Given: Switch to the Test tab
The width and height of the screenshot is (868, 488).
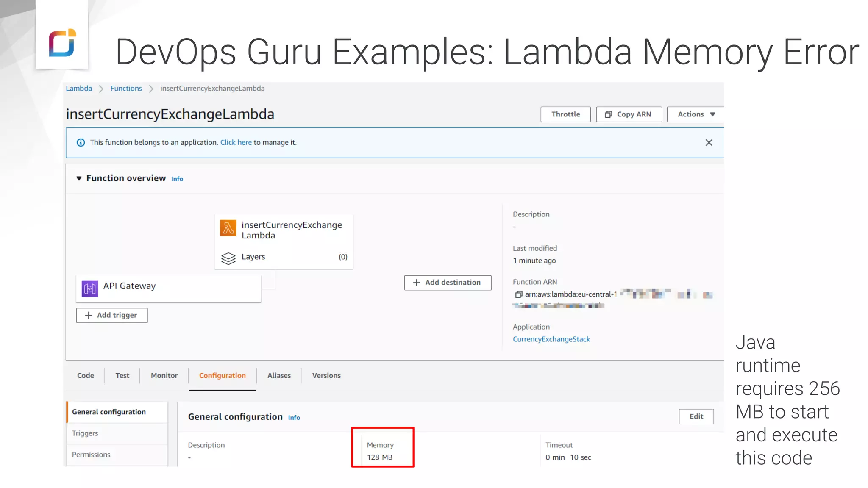Looking at the screenshot, I should pos(122,376).
